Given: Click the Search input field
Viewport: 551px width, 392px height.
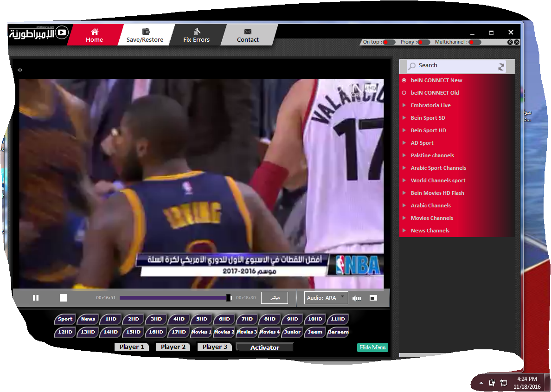Looking at the screenshot, I should coord(457,66).
